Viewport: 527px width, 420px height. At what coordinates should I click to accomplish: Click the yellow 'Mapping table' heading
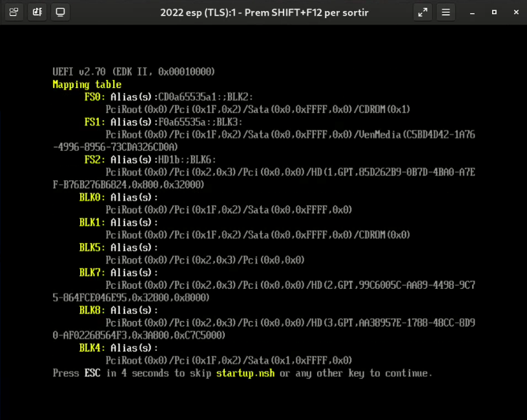(87, 84)
